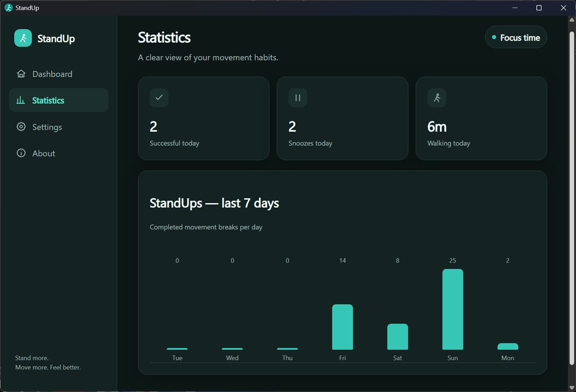The image size is (576, 392).
Task: Click the pause icon on Snoozes today card
Action: click(x=298, y=98)
